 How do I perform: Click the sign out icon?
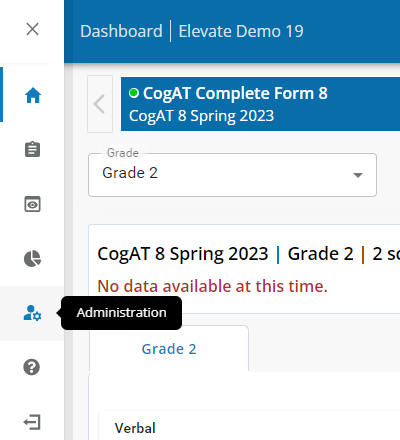pyautogui.click(x=32, y=422)
